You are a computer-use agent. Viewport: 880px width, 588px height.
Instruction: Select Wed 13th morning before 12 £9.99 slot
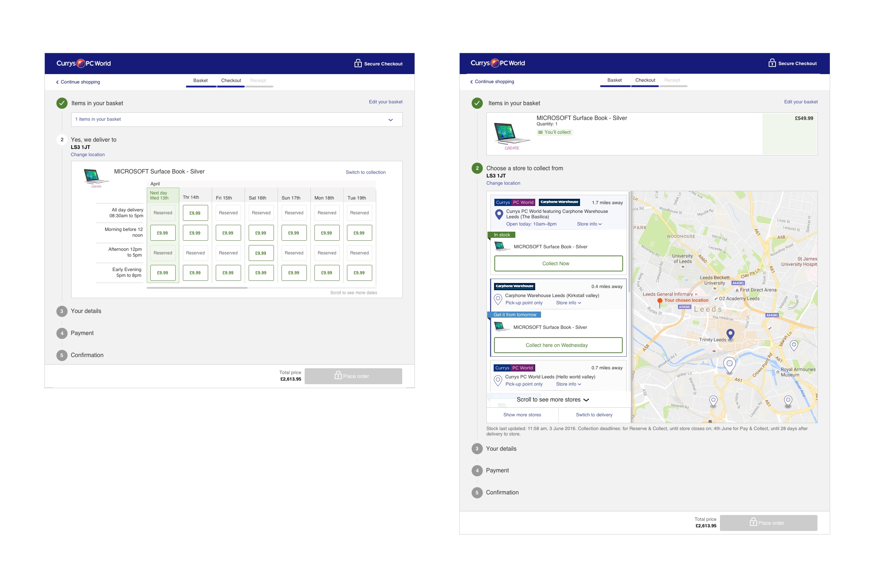pyautogui.click(x=163, y=233)
